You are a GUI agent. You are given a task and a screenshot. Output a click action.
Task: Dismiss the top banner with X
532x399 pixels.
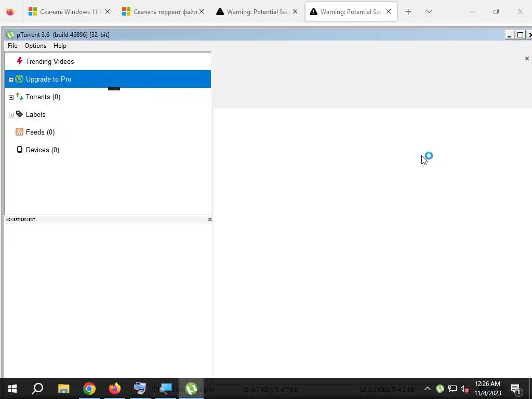(x=527, y=59)
